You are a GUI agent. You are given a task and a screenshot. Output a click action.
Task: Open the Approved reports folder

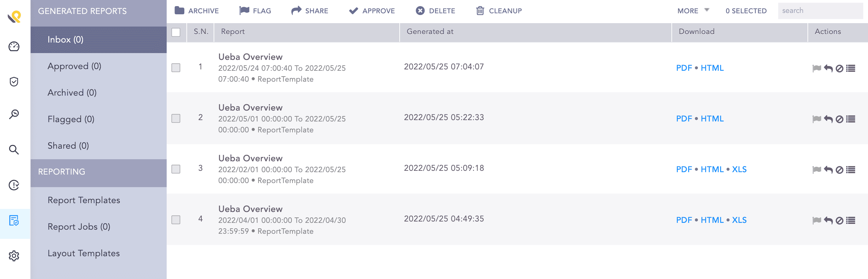tap(74, 66)
